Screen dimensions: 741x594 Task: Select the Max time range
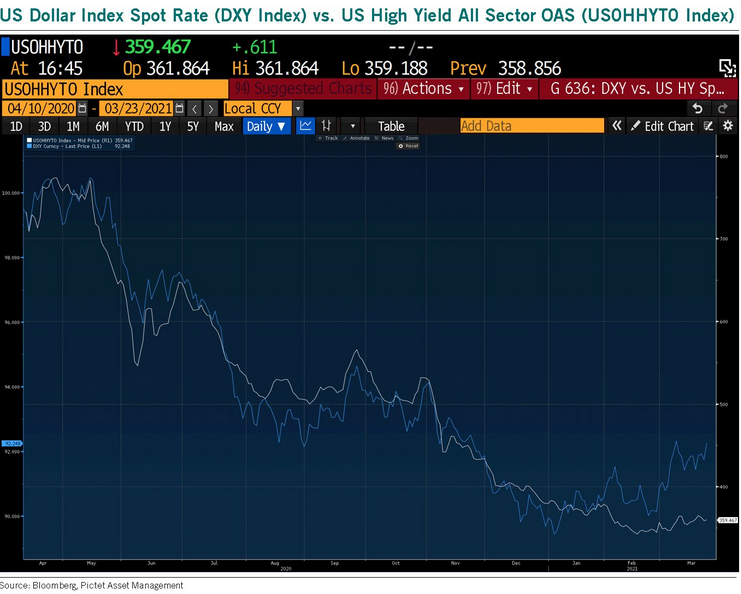tap(224, 126)
